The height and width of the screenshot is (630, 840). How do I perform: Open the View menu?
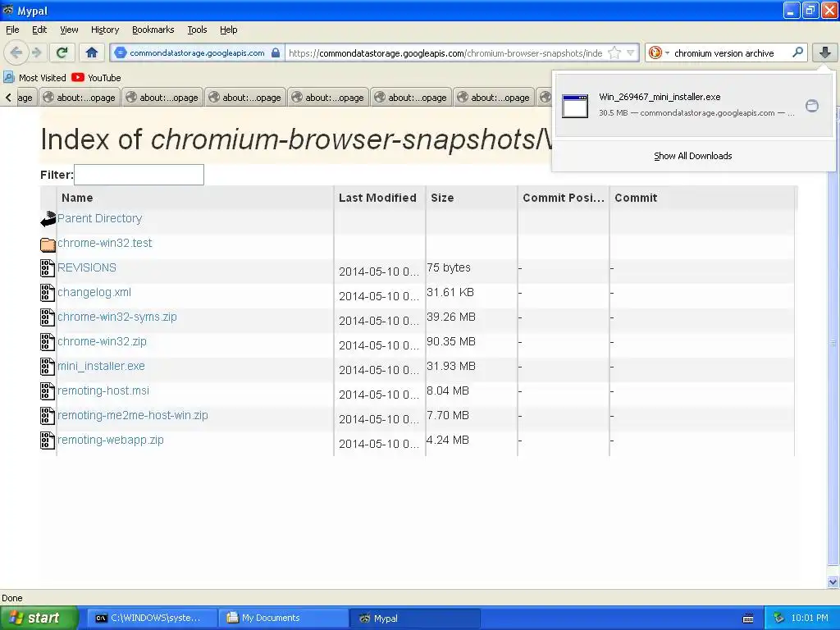[69, 30]
